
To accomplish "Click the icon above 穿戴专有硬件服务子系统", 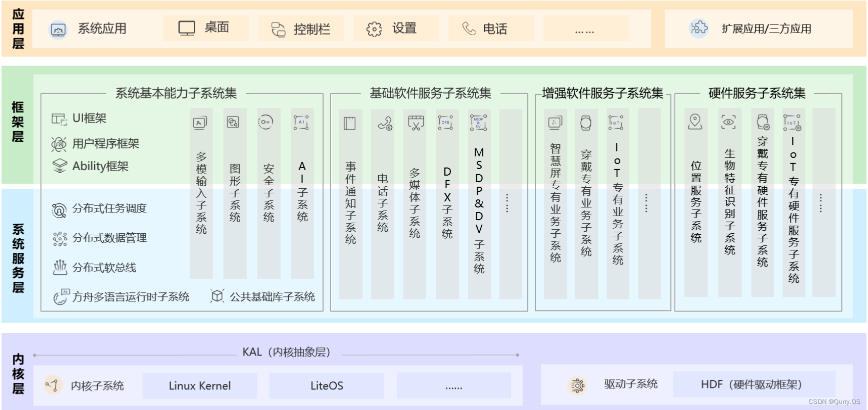I will click(x=763, y=122).
